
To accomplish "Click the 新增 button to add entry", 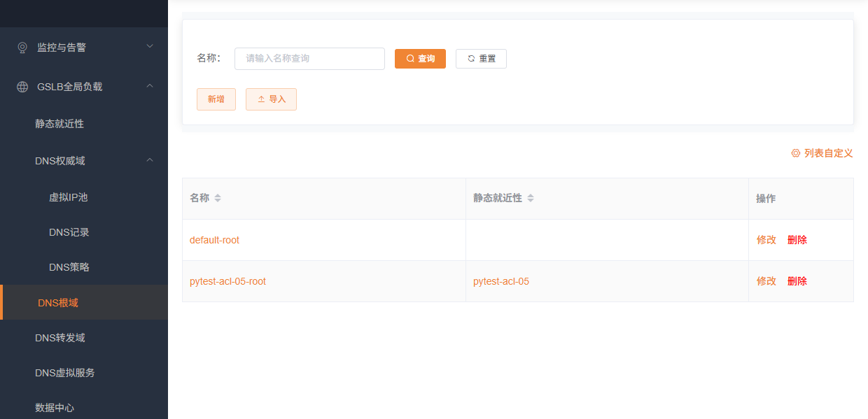I will (216, 99).
